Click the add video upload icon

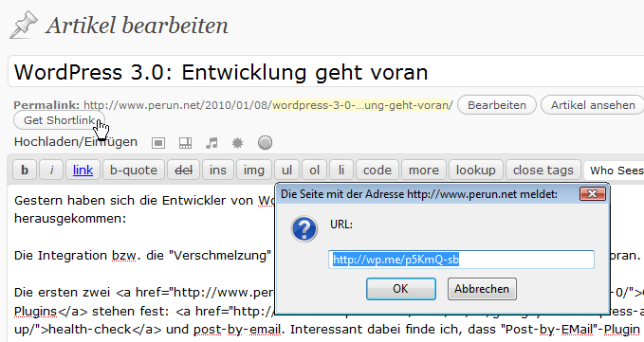(185, 143)
